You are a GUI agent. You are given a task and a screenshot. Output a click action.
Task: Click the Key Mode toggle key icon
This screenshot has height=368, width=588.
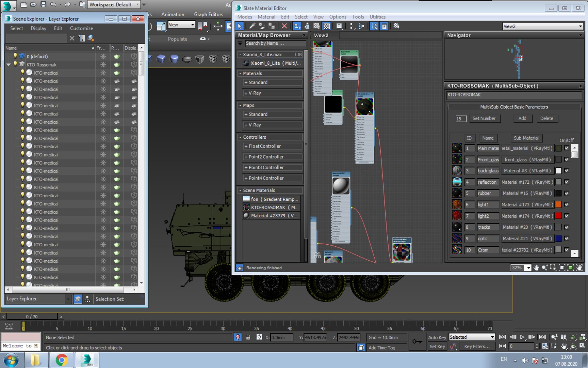point(502,346)
